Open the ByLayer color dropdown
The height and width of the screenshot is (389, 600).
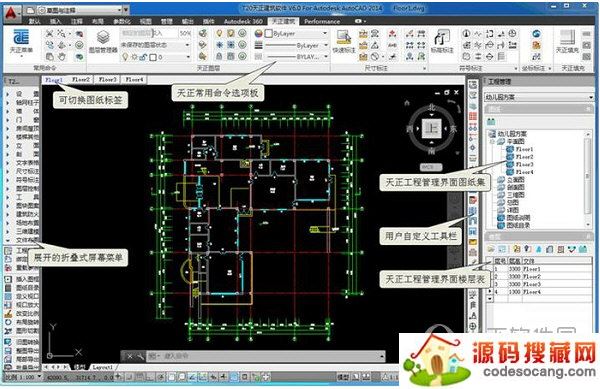[x=296, y=34]
